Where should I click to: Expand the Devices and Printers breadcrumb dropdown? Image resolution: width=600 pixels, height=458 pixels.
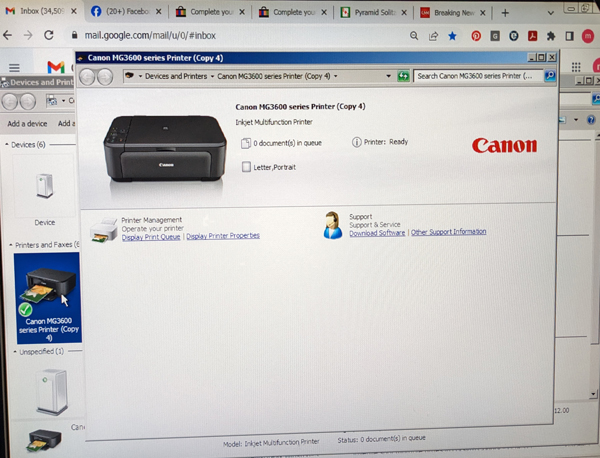212,77
